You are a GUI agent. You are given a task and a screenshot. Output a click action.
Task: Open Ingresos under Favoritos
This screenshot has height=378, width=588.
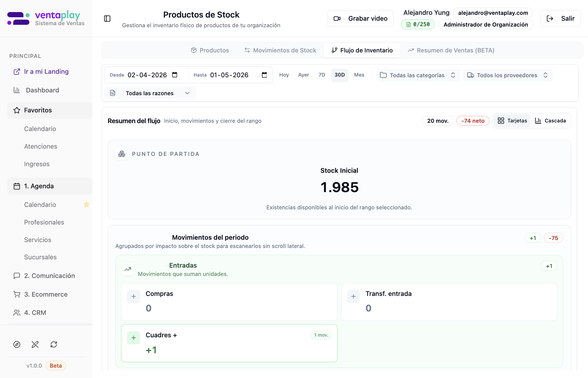37,164
